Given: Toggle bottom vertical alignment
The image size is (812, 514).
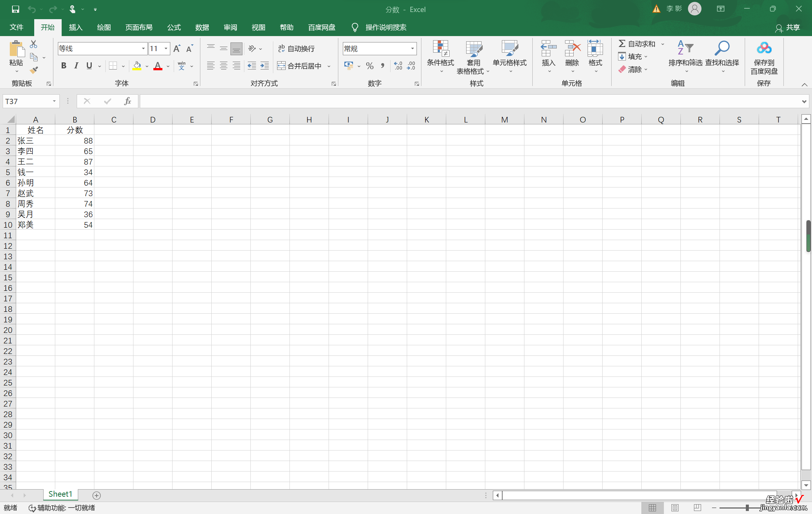Looking at the screenshot, I should click(x=236, y=48).
